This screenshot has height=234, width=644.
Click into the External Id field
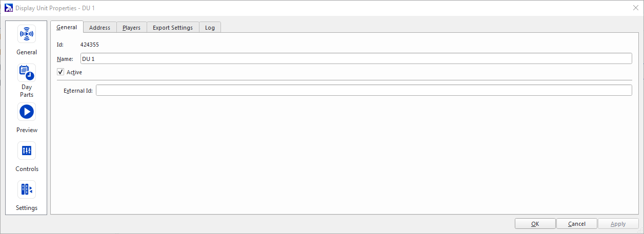(364, 91)
